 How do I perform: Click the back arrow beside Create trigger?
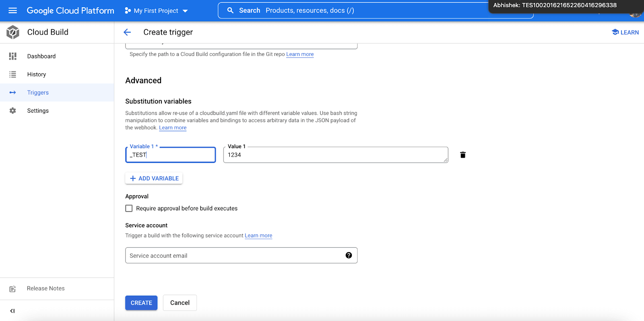tap(127, 32)
